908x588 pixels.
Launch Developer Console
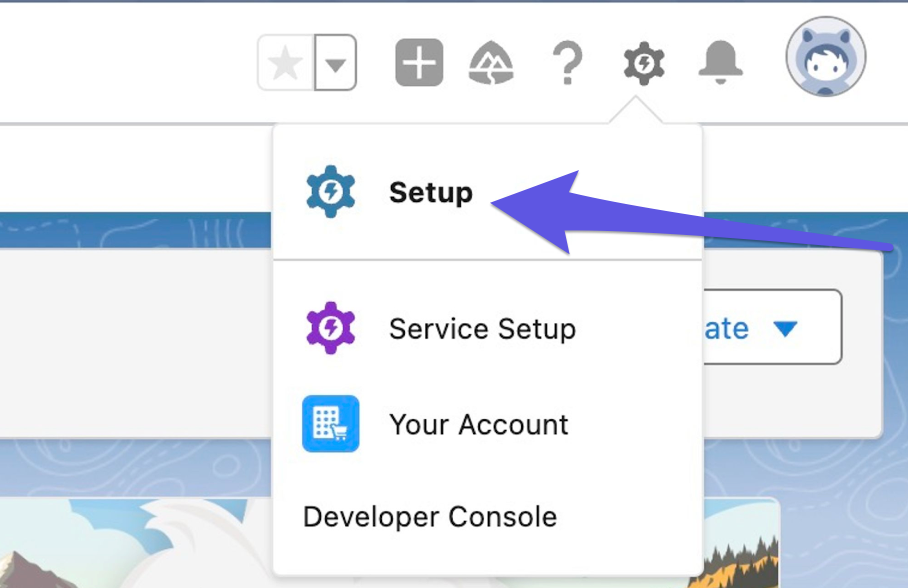click(429, 517)
